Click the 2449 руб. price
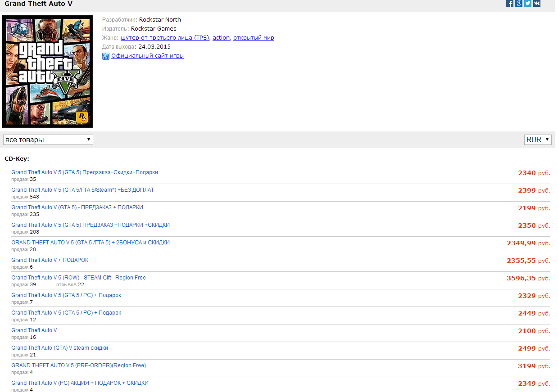This screenshot has width=558, height=392. tap(534, 313)
